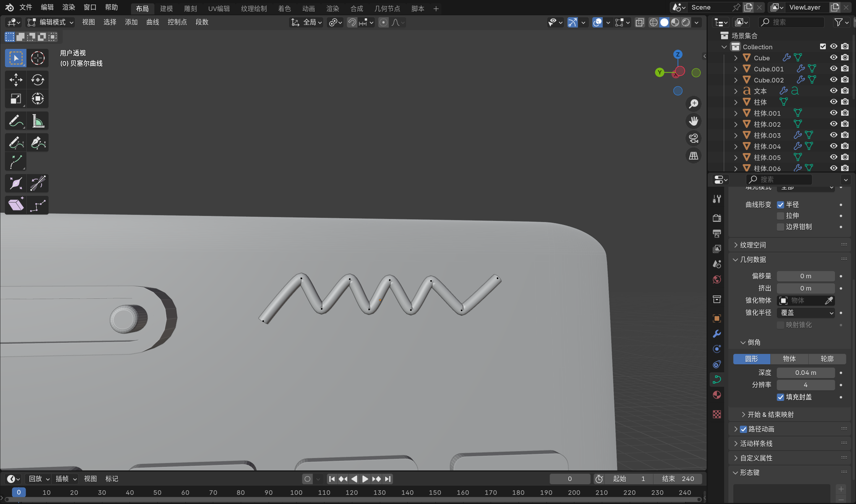The width and height of the screenshot is (856, 504).
Task: Choose the Radius tool
Action: tap(16, 183)
